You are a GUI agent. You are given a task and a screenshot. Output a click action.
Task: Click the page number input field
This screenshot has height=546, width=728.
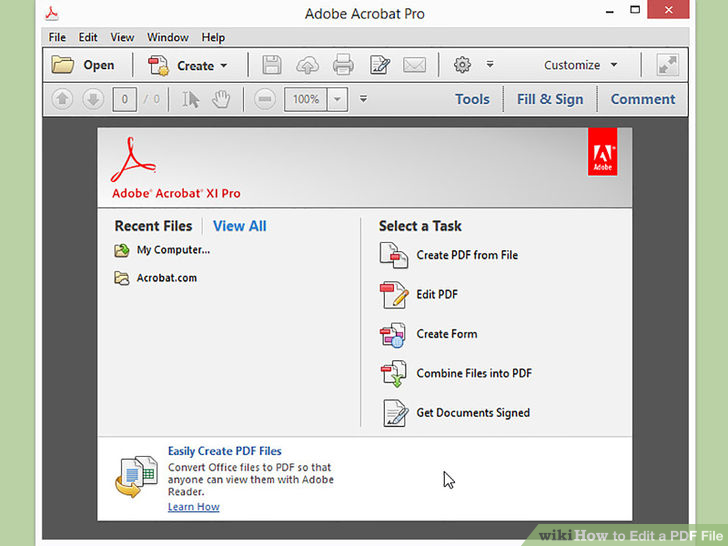124,99
